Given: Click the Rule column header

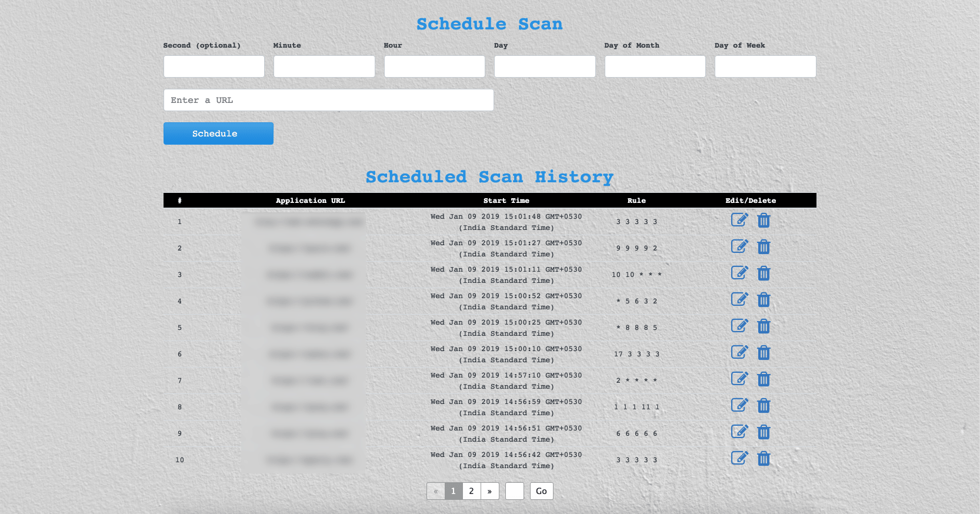Looking at the screenshot, I should (x=636, y=201).
